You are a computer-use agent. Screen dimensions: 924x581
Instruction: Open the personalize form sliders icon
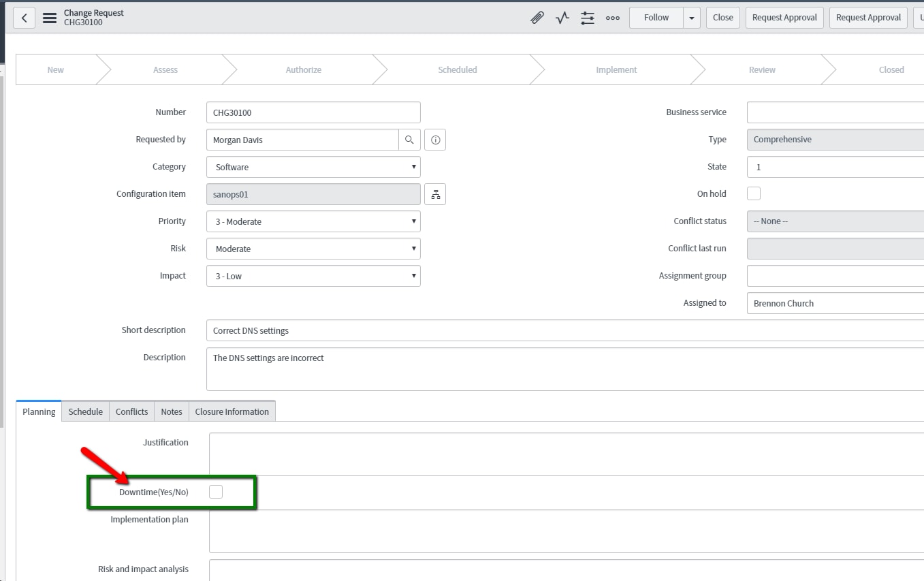pos(588,18)
